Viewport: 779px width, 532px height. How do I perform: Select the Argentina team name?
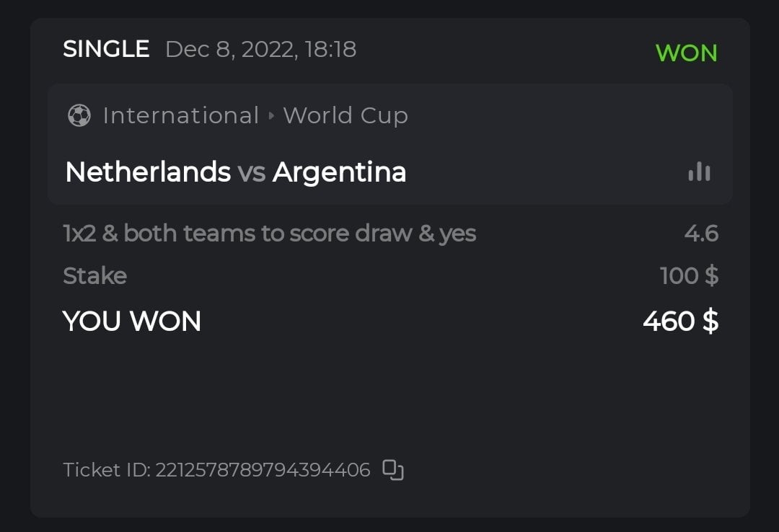[339, 172]
